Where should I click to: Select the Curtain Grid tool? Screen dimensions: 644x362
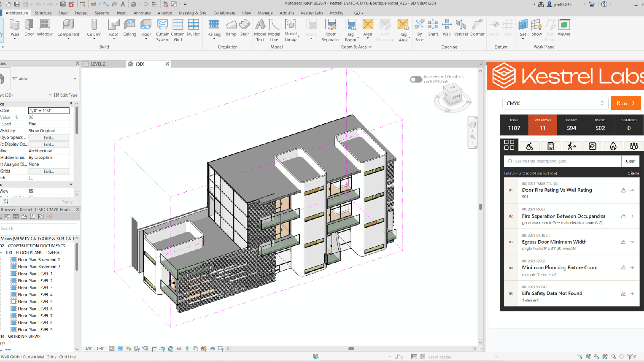point(178,31)
